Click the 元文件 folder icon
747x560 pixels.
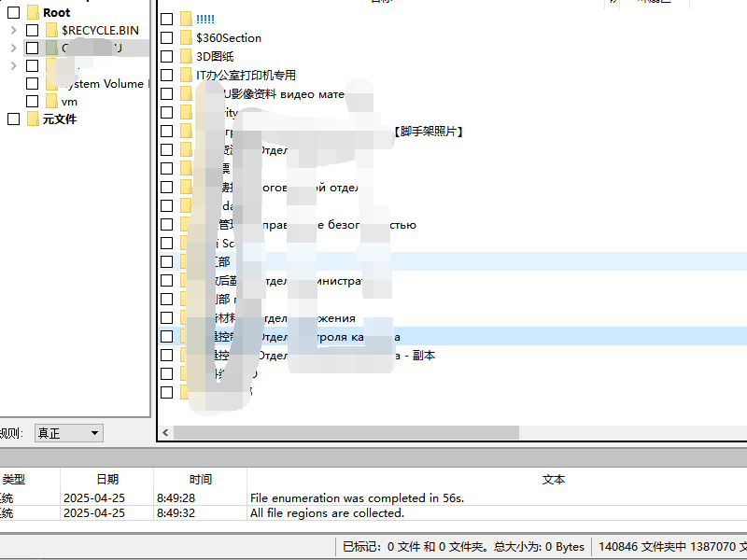point(33,119)
